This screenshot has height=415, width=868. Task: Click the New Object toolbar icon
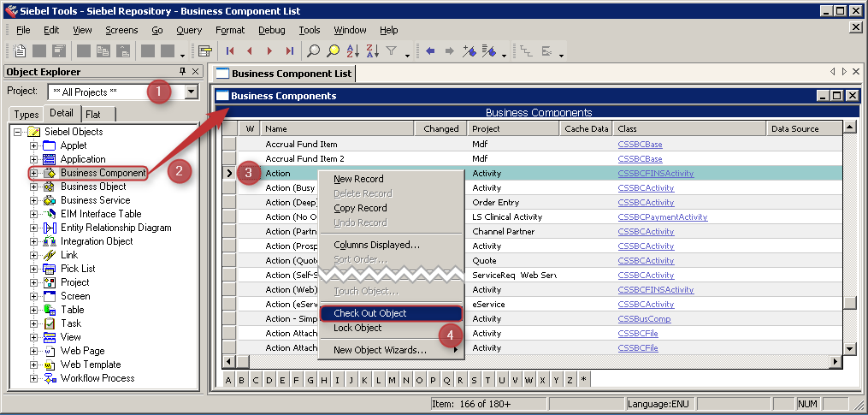[20, 51]
